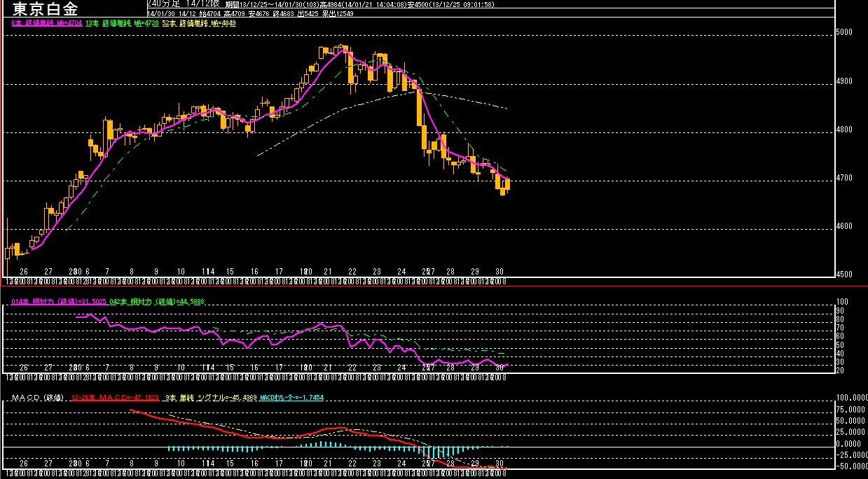
Task: Click date 30 on main price chart axis
Action: (500, 271)
